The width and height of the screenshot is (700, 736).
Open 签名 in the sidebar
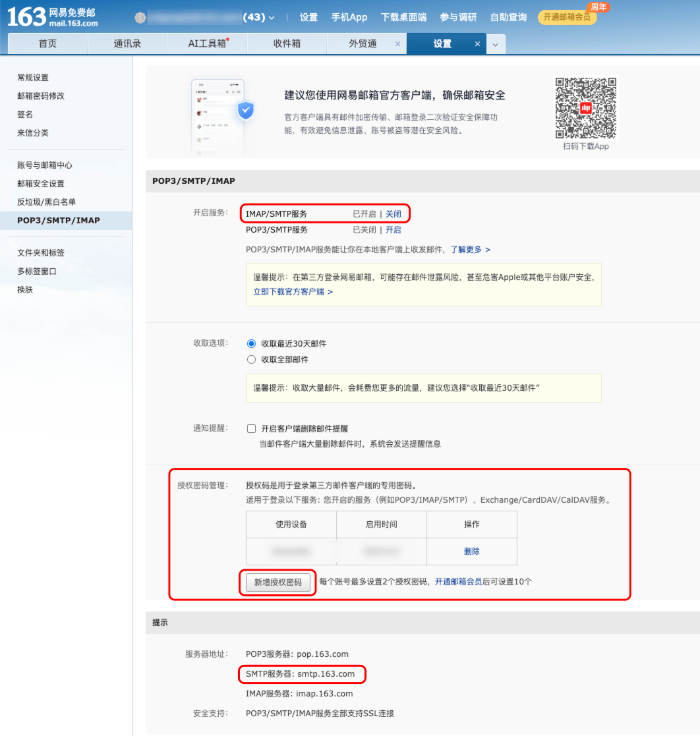coord(25,115)
